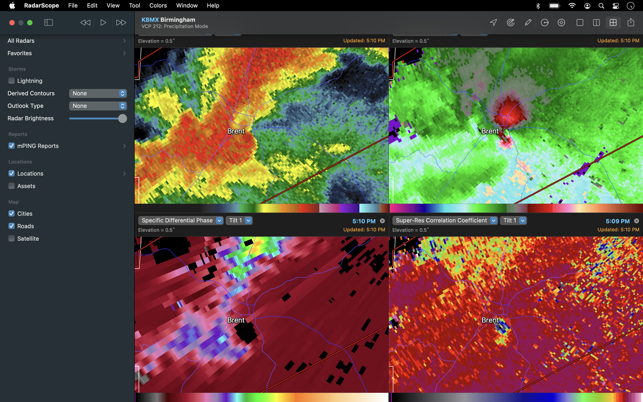Open the Help menu
Viewport: 643px width, 402px height.
pos(213,6)
